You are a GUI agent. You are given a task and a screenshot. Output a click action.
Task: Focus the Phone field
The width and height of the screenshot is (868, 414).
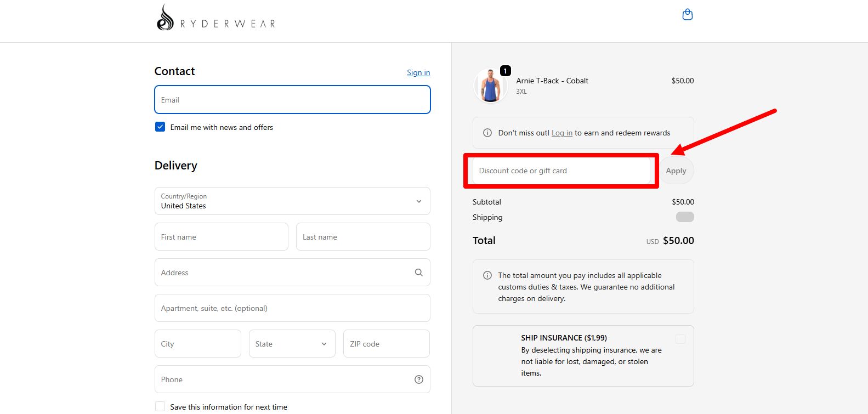[x=292, y=379]
